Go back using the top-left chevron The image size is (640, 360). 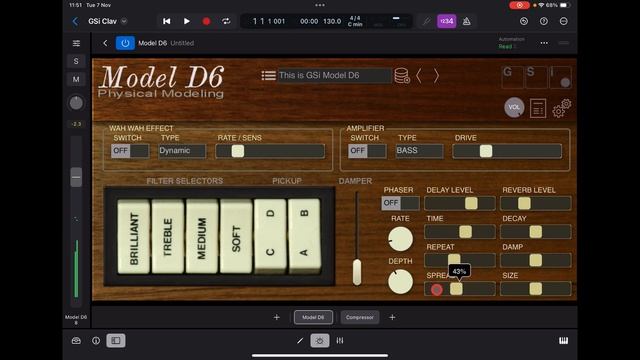coord(75,21)
